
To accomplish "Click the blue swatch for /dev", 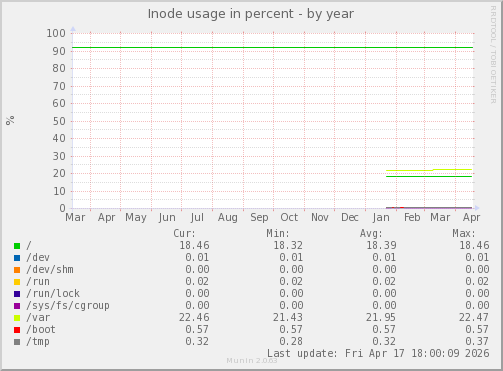I will tap(17, 258).
